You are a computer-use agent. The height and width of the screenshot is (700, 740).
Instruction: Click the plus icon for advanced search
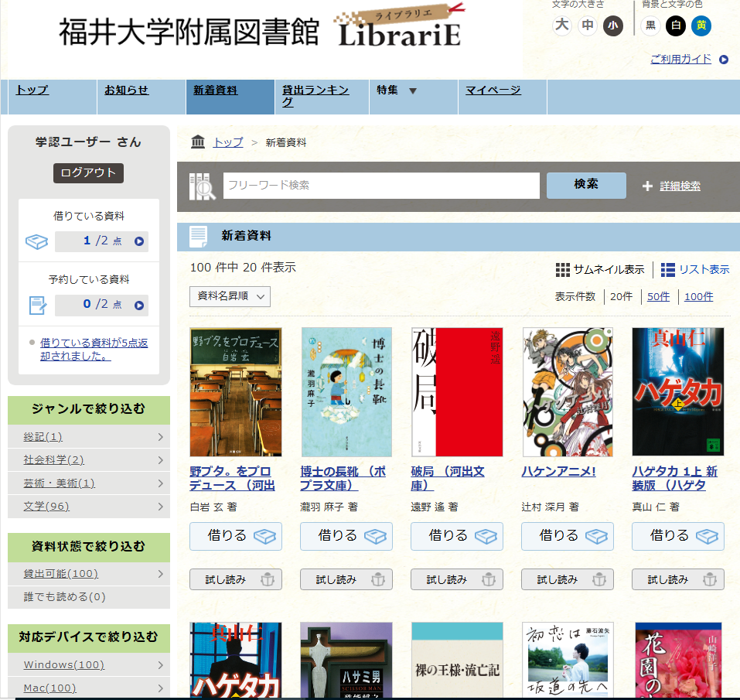coord(647,186)
